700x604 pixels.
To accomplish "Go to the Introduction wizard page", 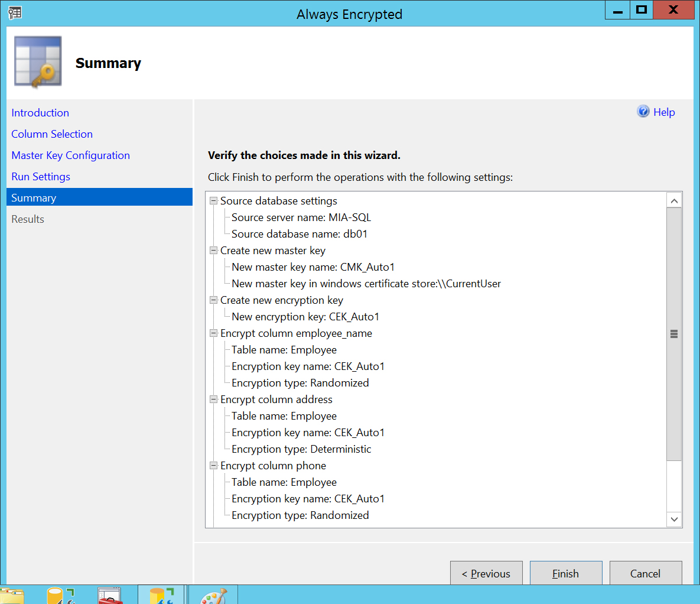I will tap(40, 112).
